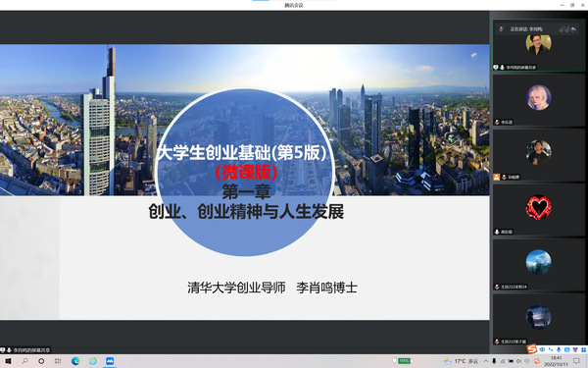The width and height of the screenshot is (588, 368).
Task: Open taskbar search magnifier
Action: click(x=24, y=361)
